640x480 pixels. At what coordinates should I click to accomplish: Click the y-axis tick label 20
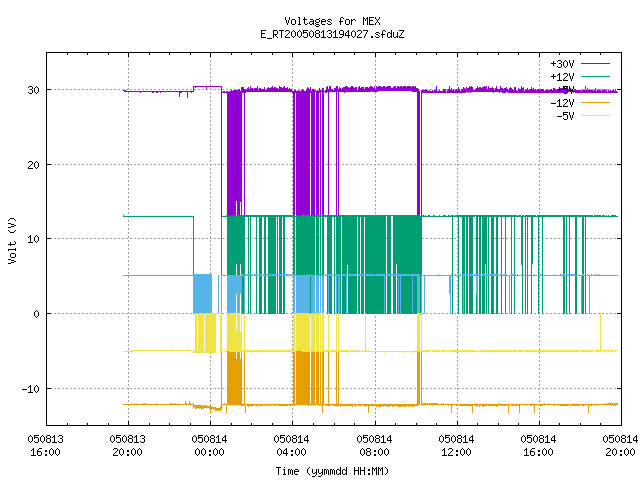click(33, 165)
